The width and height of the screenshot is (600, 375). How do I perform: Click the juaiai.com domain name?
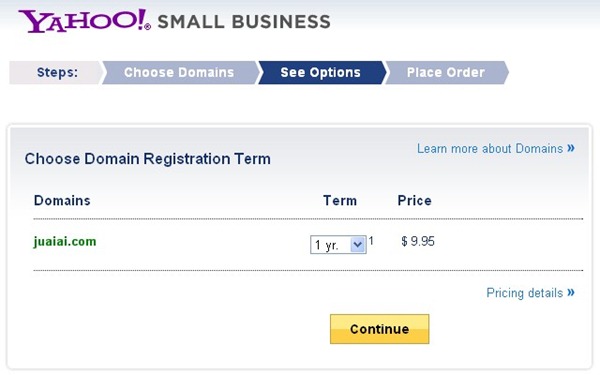(x=65, y=242)
